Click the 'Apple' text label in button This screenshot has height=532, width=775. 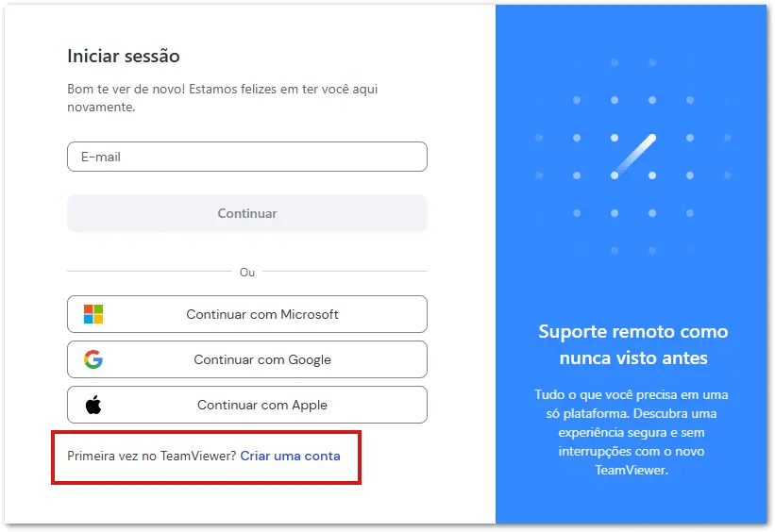(310, 406)
